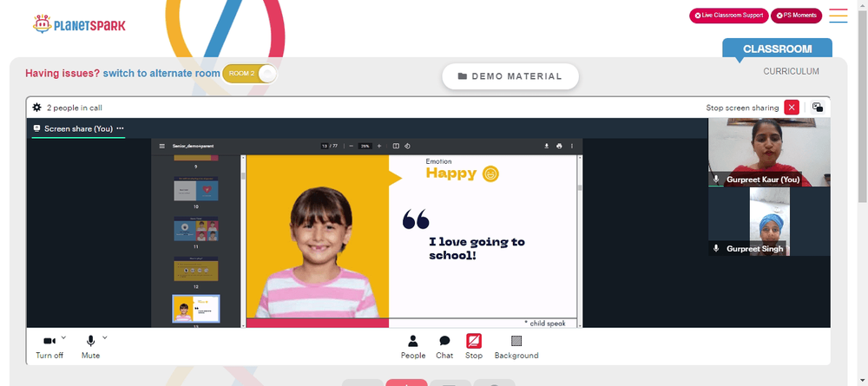The width and height of the screenshot is (868, 386).
Task: Select page 13 thumbnail
Action: pyautogui.click(x=196, y=309)
